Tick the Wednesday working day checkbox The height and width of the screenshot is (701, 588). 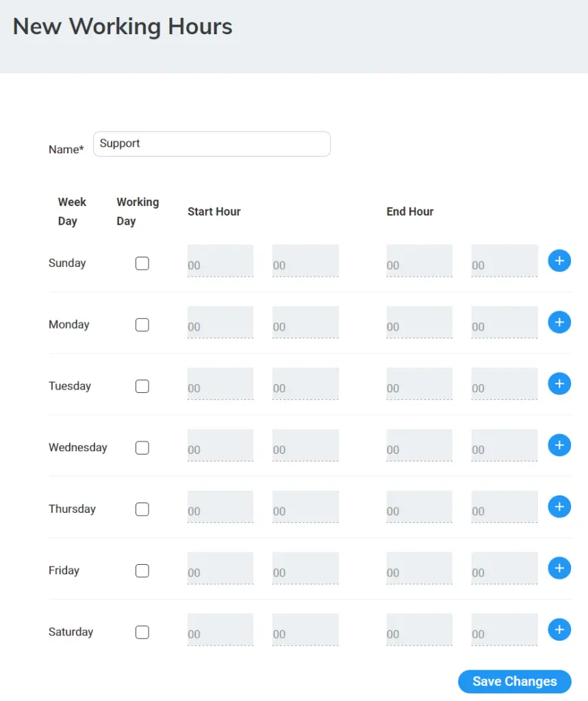click(142, 448)
